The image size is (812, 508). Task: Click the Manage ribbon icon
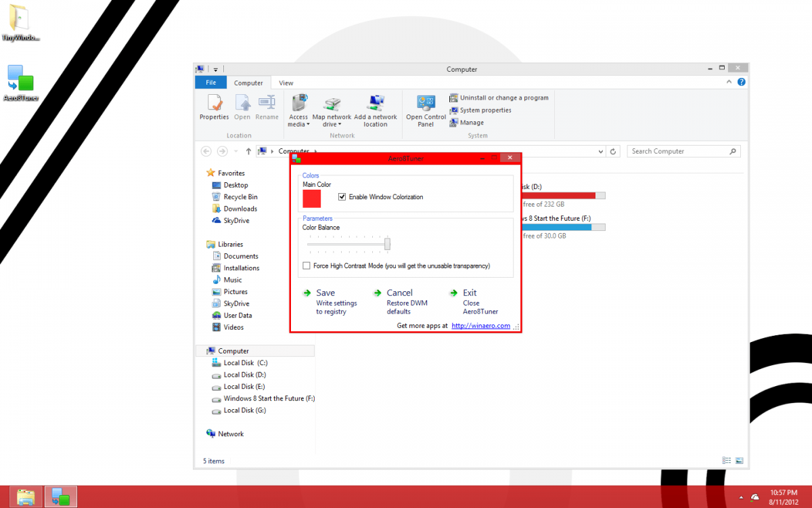pyautogui.click(x=453, y=123)
